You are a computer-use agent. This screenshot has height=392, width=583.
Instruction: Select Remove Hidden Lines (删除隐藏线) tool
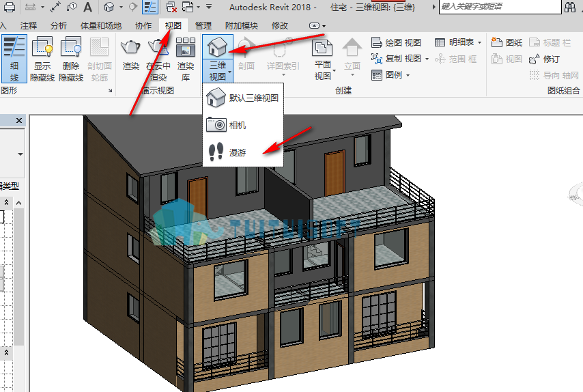tap(71, 59)
